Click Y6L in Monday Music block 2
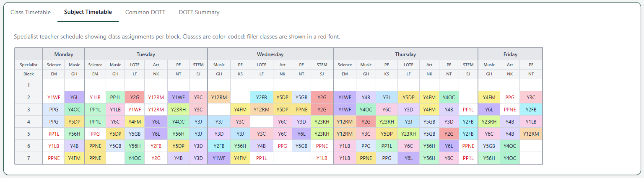The image size is (644, 178). click(x=74, y=98)
